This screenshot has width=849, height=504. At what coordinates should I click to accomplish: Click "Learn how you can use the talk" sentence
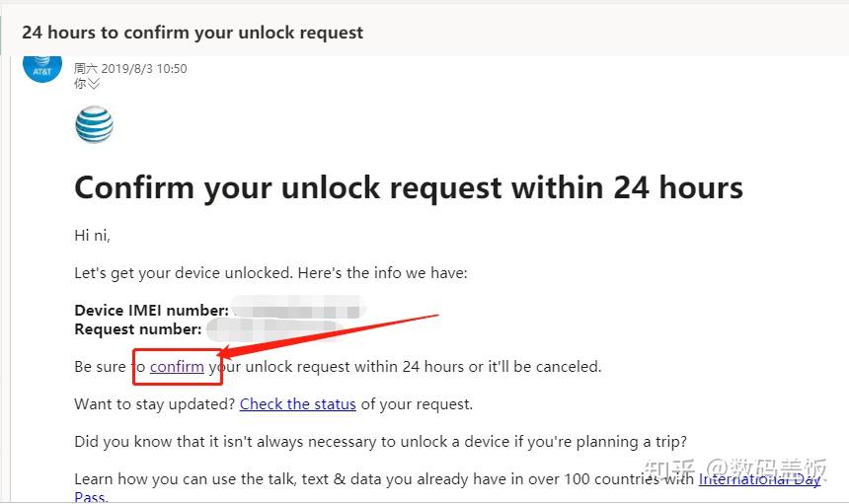pyautogui.click(x=384, y=479)
